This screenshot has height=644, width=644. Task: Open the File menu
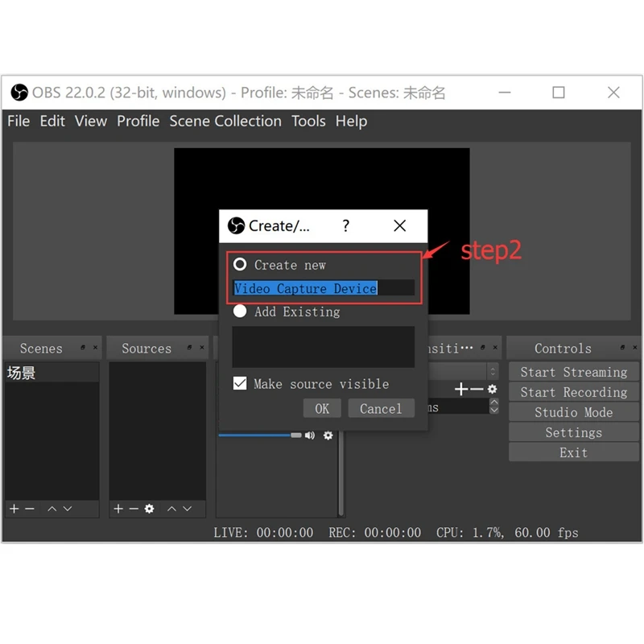coord(19,122)
